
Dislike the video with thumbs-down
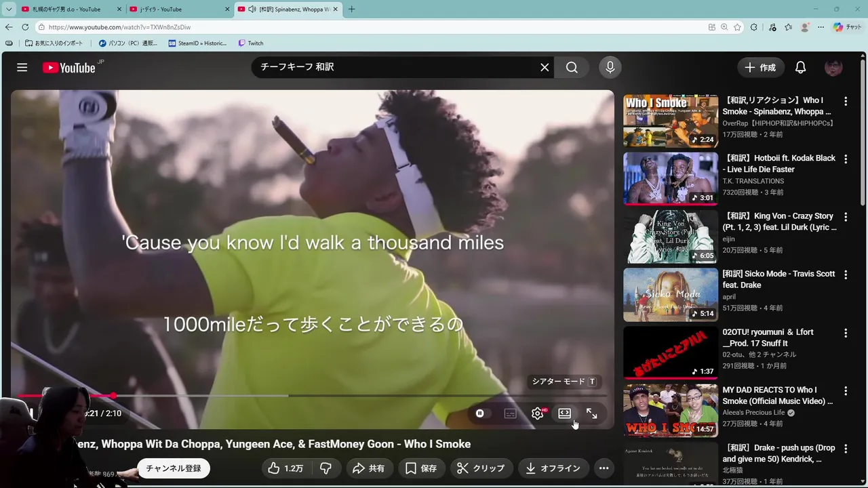(325, 468)
